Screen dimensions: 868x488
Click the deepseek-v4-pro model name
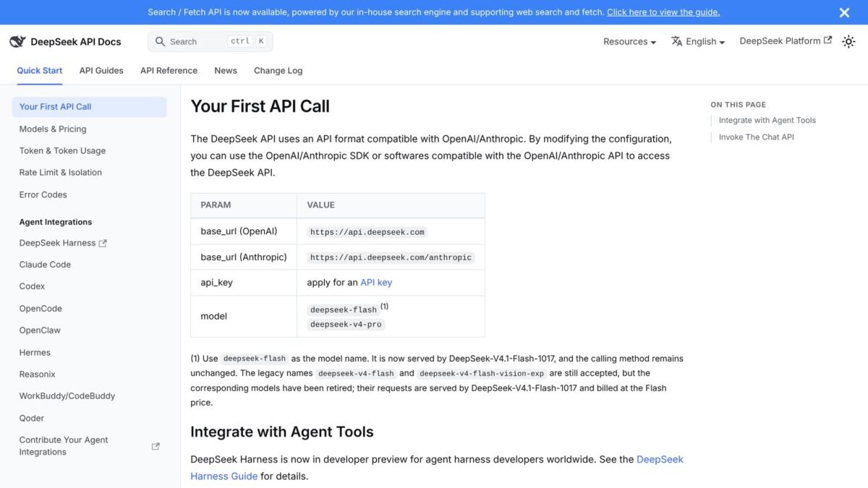(x=346, y=325)
